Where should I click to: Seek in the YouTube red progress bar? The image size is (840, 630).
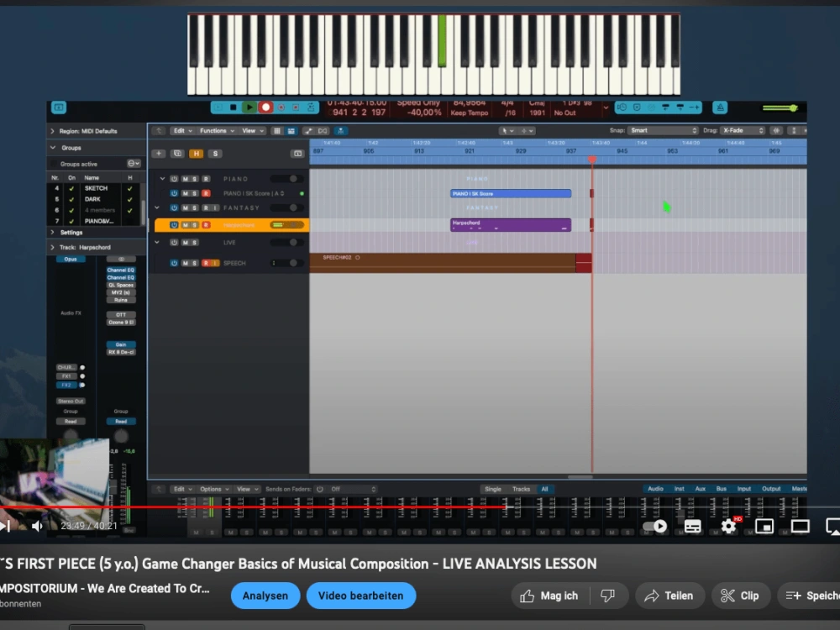point(420,507)
